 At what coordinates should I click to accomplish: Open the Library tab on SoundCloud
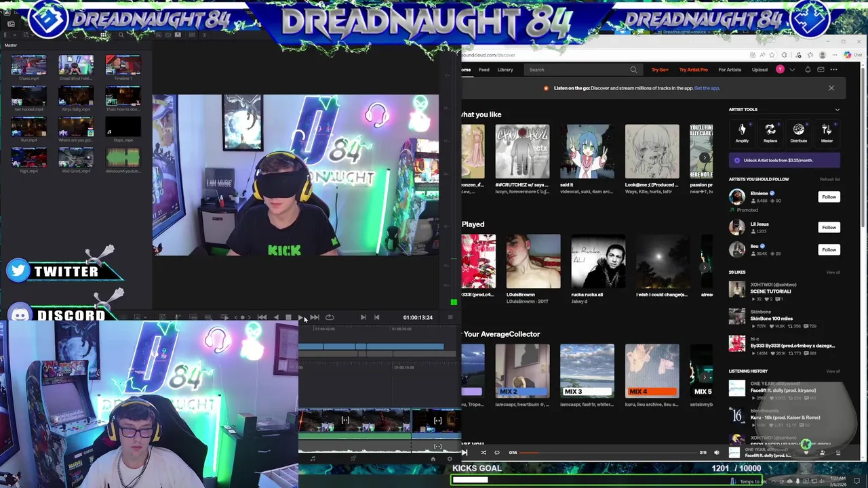[505, 69]
